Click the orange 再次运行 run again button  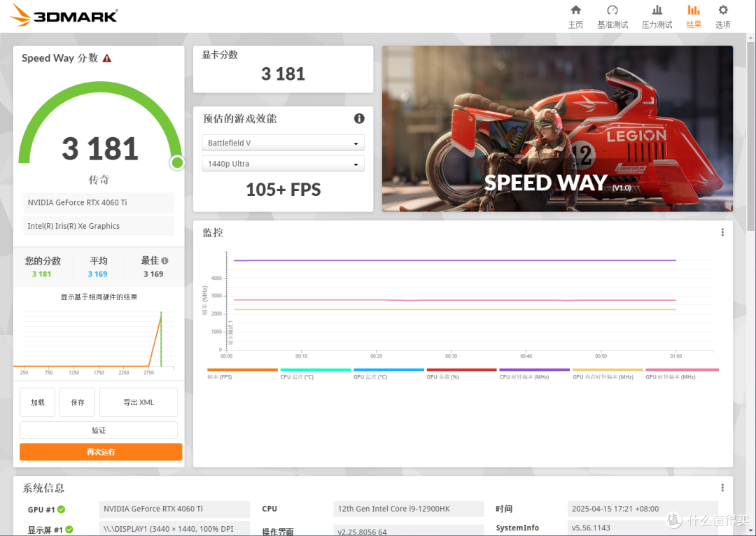click(x=101, y=451)
